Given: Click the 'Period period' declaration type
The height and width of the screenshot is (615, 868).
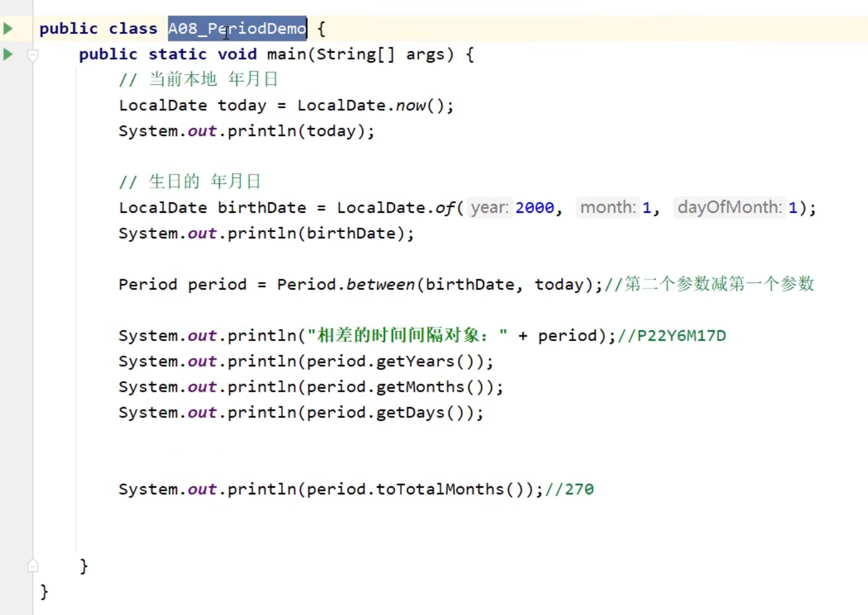Looking at the screenshot, I should coord(148,285).
